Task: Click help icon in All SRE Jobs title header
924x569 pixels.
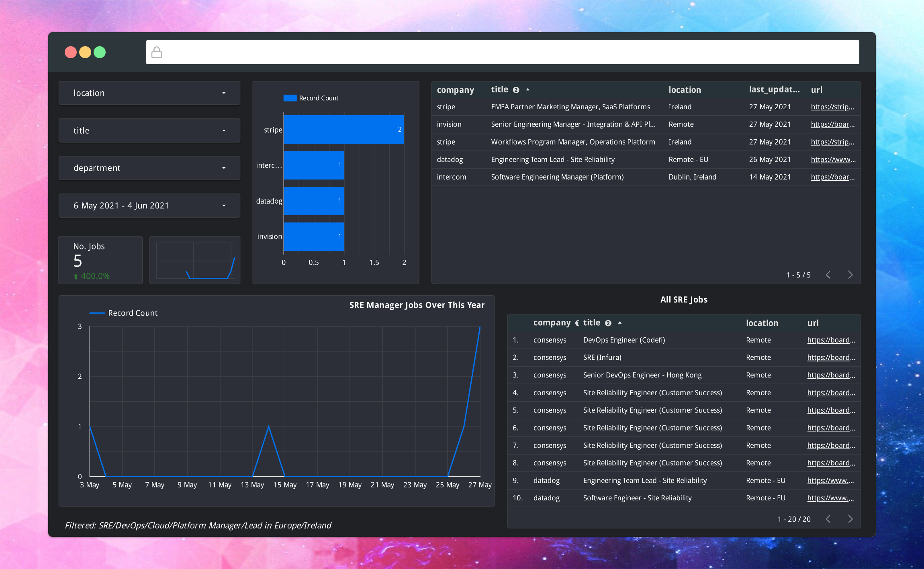Action: 608,323
